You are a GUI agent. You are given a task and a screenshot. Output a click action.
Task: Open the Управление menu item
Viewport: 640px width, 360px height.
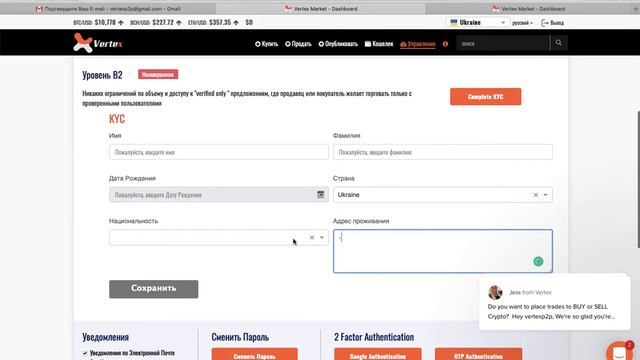pyautogui.click(x=418, y=44)
